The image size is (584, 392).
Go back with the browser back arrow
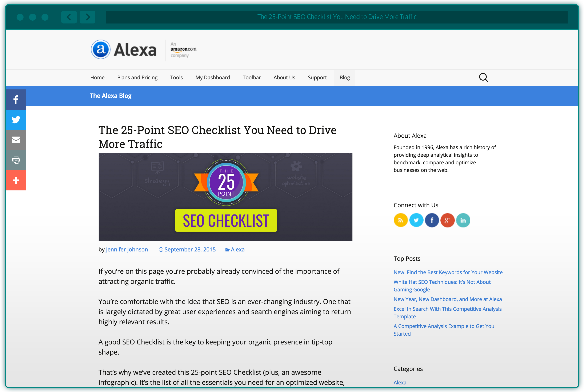[69, 17]
